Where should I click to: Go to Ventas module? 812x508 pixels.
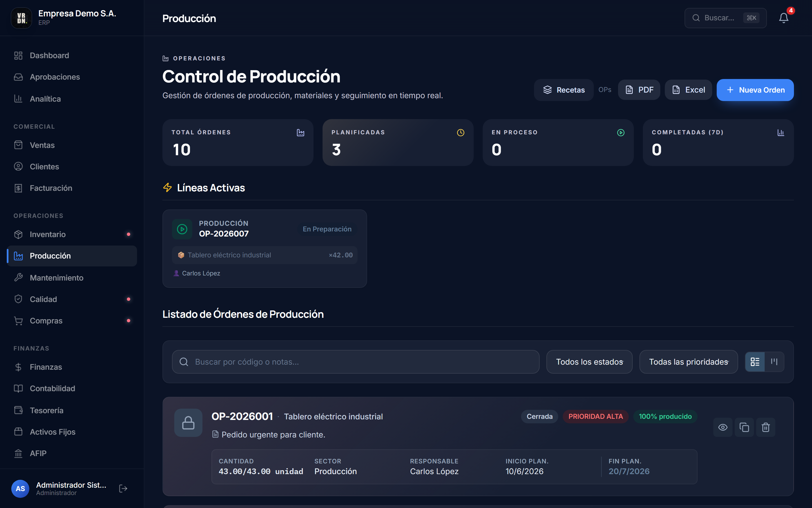point(72,145)
